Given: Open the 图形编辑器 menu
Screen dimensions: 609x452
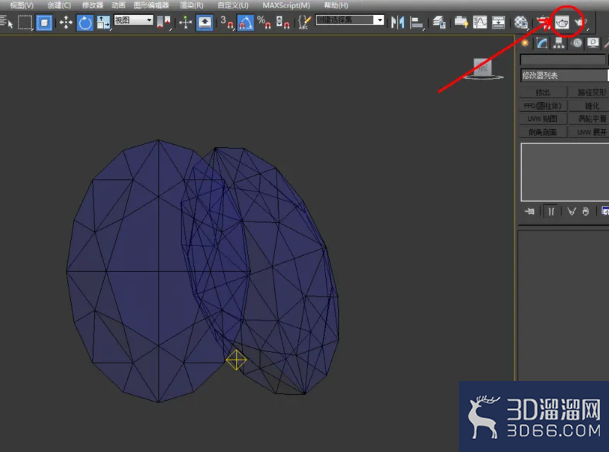Looking at the screenshot, I should pos(151,5).
